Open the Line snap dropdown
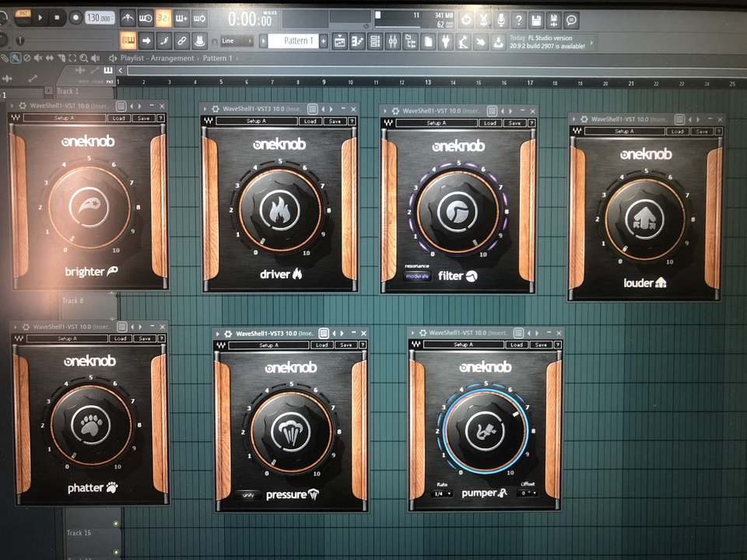747x560 pixels. pyautogui.click(x=237, y=41)
